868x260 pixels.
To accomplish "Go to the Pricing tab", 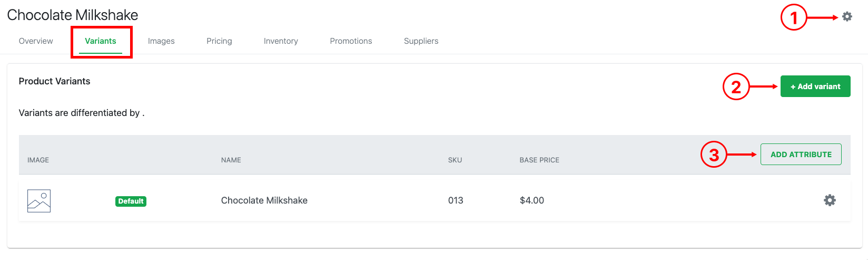I will (219, 41).
